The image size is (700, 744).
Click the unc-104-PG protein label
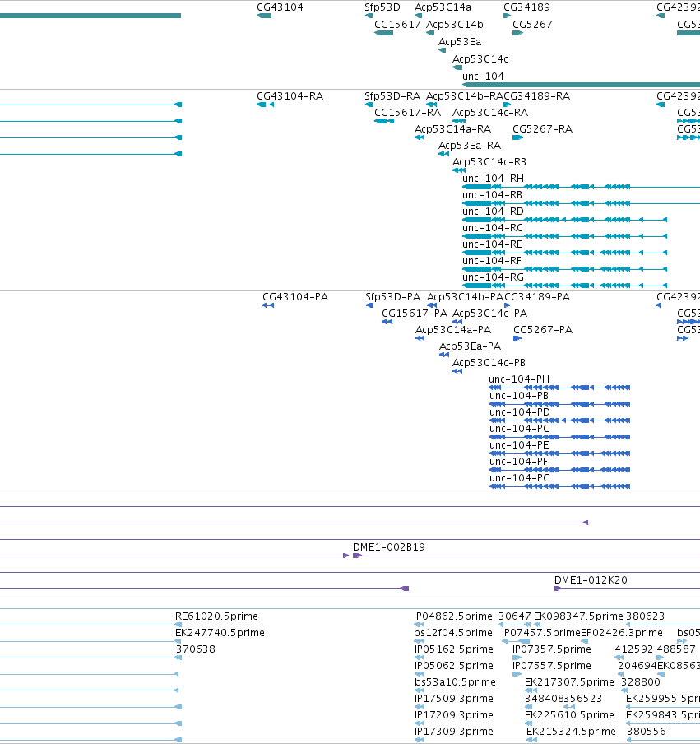(520, 478)
